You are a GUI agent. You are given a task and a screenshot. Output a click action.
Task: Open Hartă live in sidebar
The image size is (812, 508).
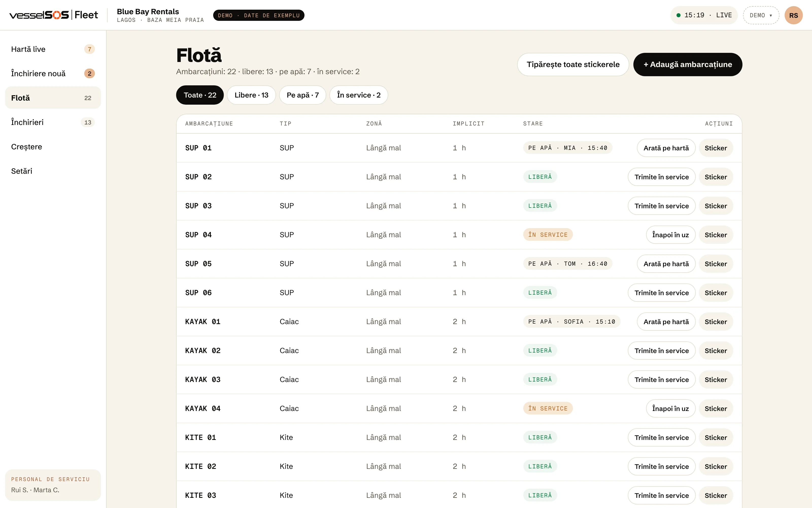53,49
